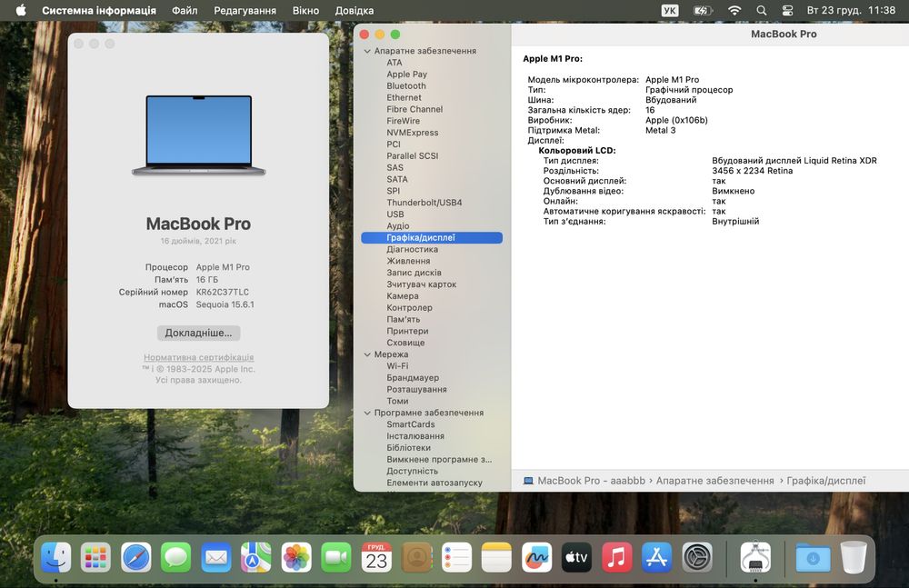Click the MacBook Pro laptop image

point(199,135)
